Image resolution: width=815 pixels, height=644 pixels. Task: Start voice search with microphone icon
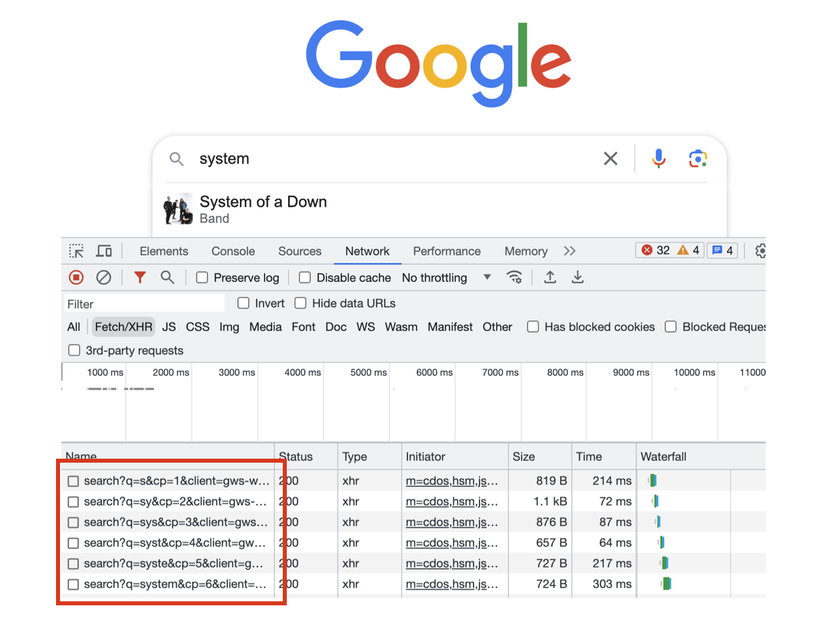pyautogui.click(x=658, y=158)
